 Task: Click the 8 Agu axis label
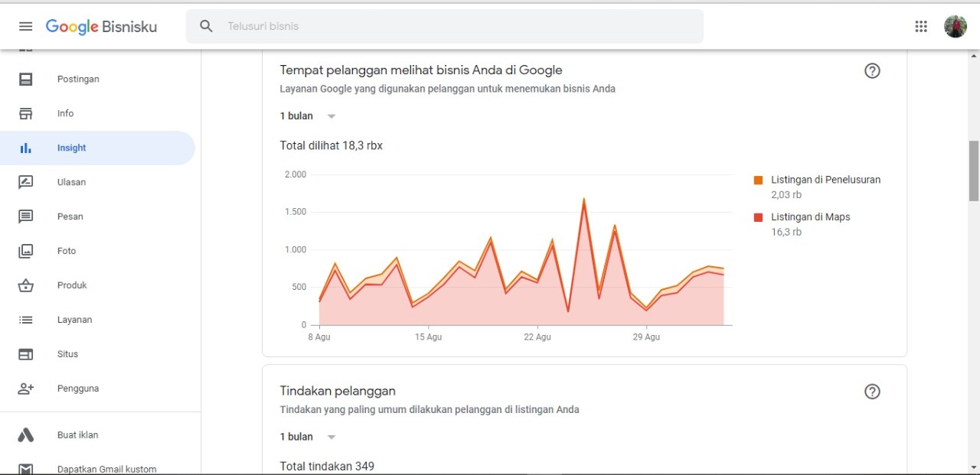[319, 337]
